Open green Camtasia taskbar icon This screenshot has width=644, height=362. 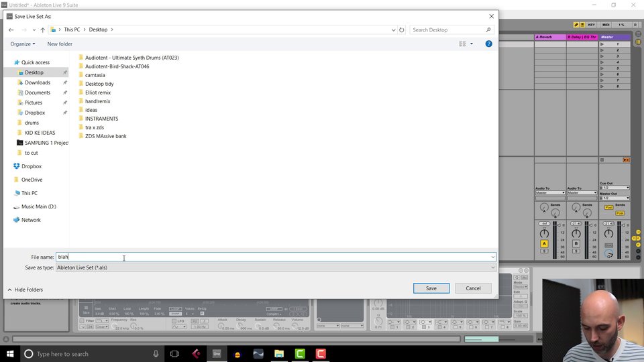[x=301, y=354]
